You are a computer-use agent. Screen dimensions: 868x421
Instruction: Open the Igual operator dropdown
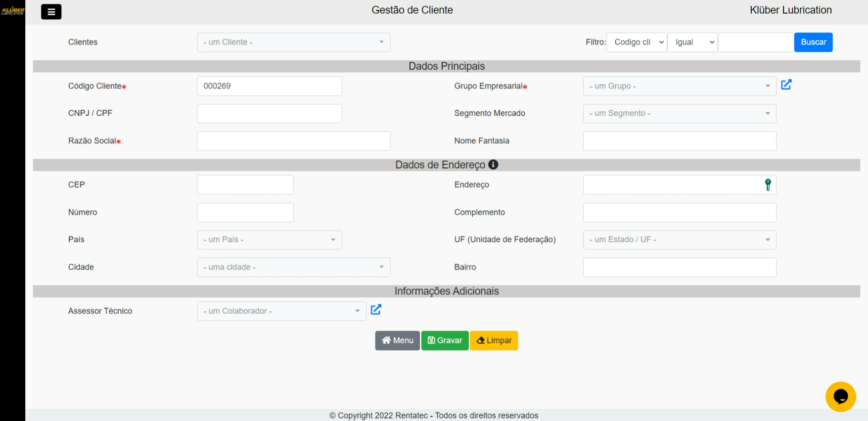(x=692, y=43)
